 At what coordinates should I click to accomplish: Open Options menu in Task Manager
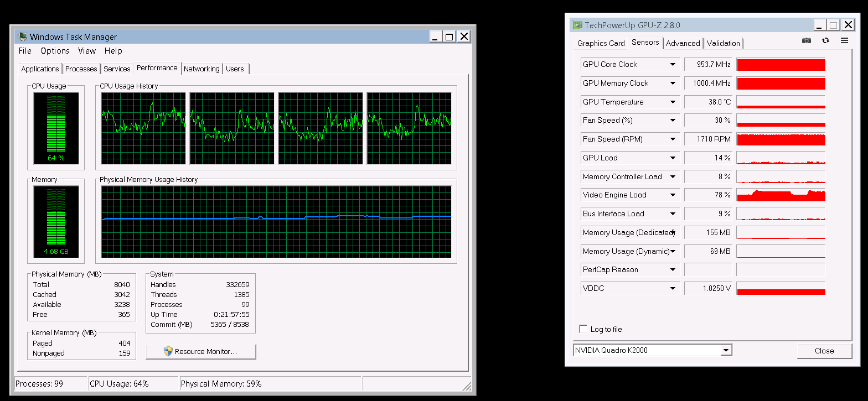point(55,51)
